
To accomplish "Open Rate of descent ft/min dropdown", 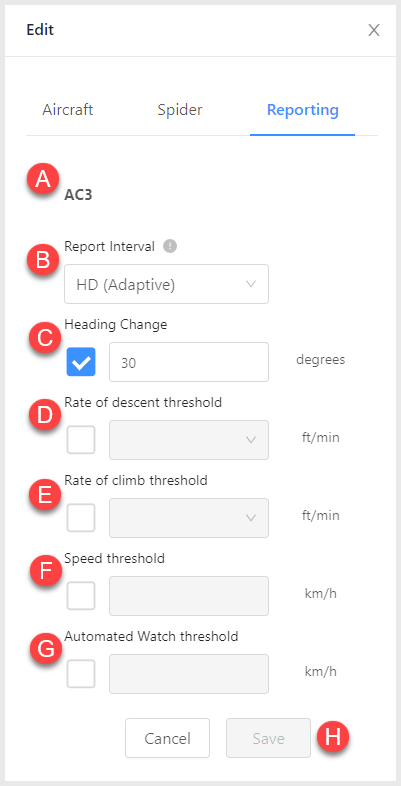I will (189, 440).
